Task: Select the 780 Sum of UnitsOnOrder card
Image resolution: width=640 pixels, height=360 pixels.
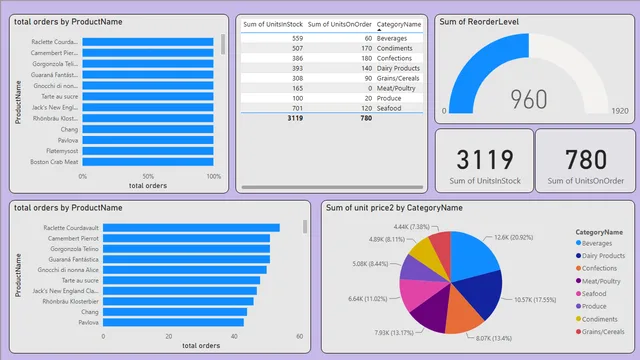Action: (x=585, y=160)
